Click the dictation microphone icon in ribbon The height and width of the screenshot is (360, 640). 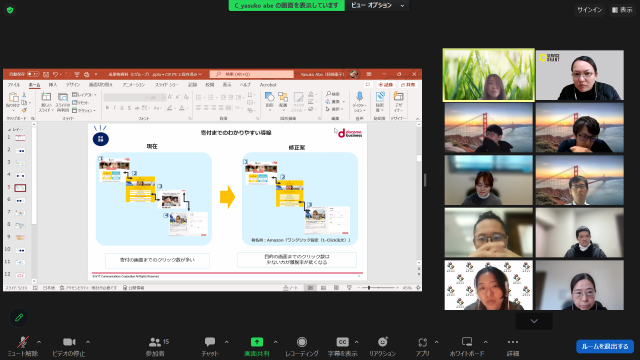click(x=360, y=97)
